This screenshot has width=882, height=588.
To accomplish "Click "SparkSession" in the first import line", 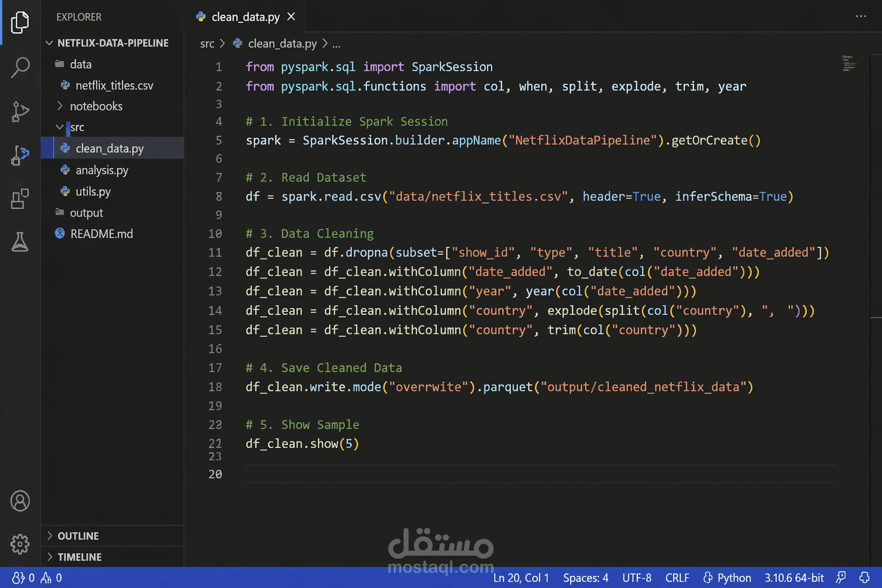I will (452, 67).
